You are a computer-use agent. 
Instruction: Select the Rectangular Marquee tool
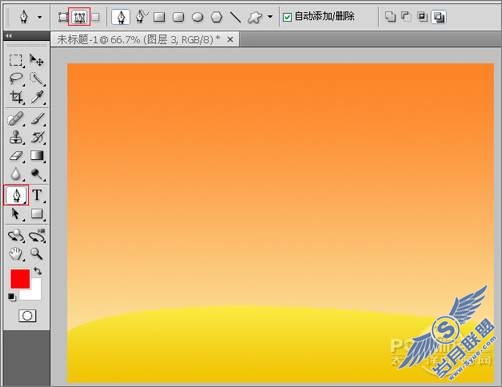point(16,60)
